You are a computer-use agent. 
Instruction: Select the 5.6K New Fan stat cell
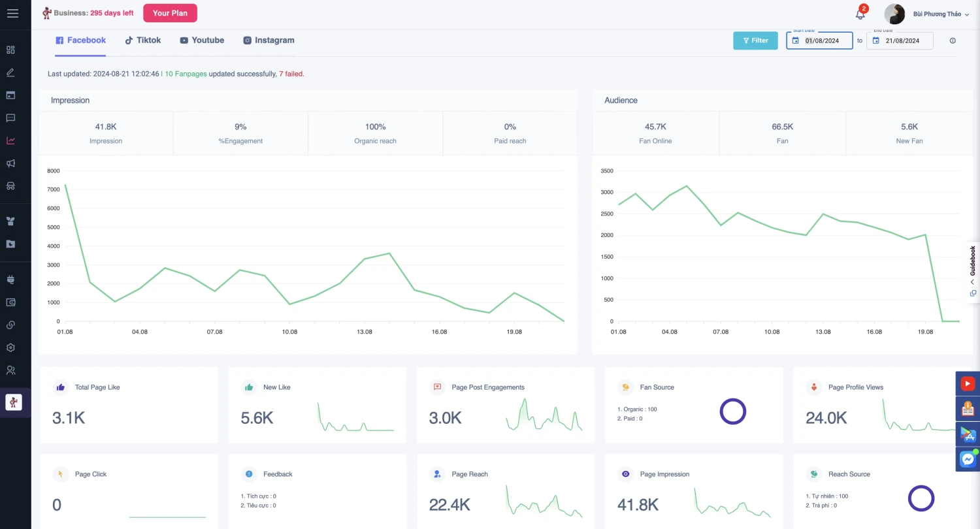[909, 133]
